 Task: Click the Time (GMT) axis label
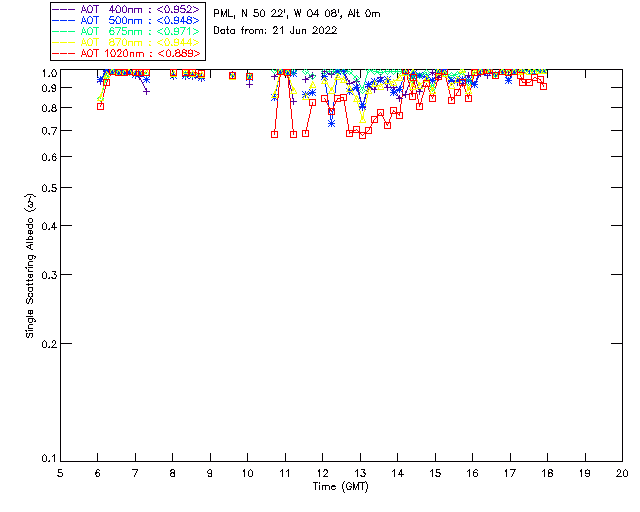(340, 487)
